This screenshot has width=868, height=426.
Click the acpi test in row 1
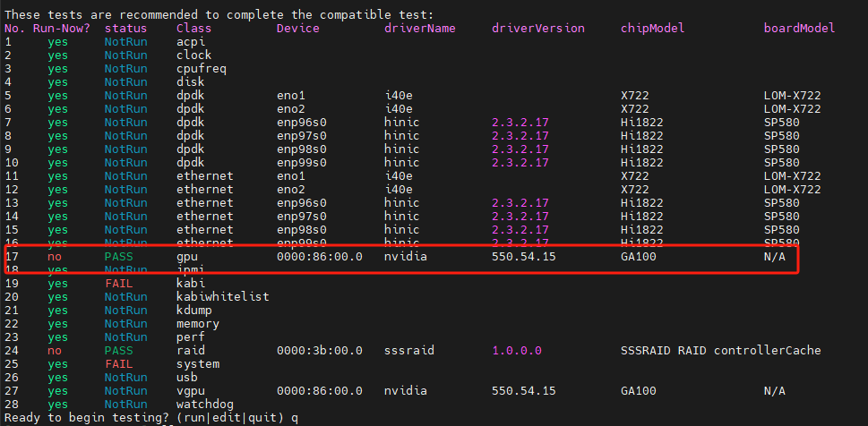(x=190, y=41)
